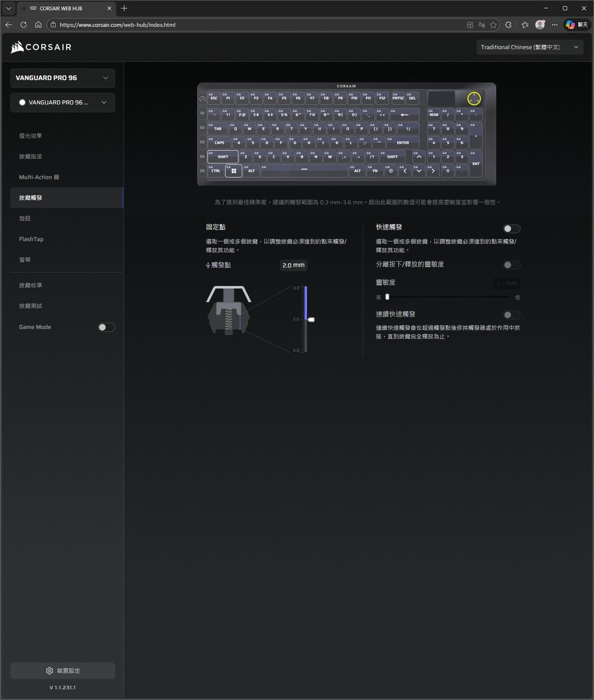Open the Traditional Chinese language dropdown

(530, 47)
